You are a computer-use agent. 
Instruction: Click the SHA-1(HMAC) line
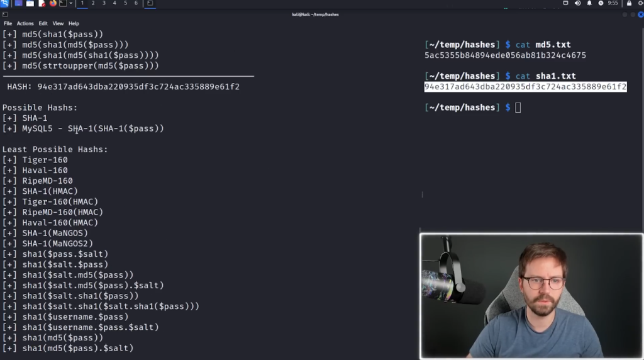[x=40, y=191]
